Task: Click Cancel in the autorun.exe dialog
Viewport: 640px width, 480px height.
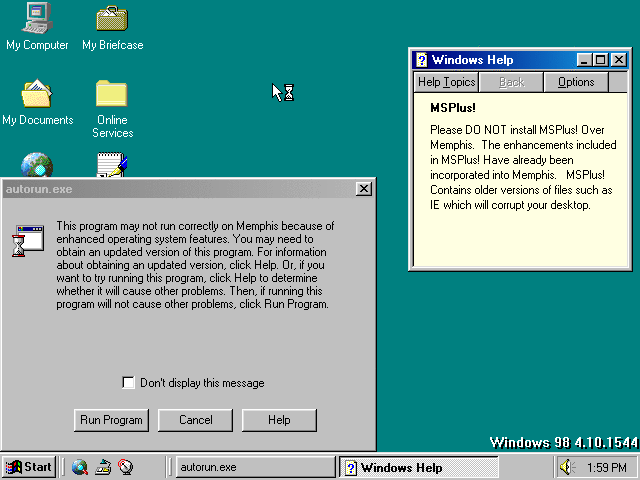Action: tap(196, 420)
